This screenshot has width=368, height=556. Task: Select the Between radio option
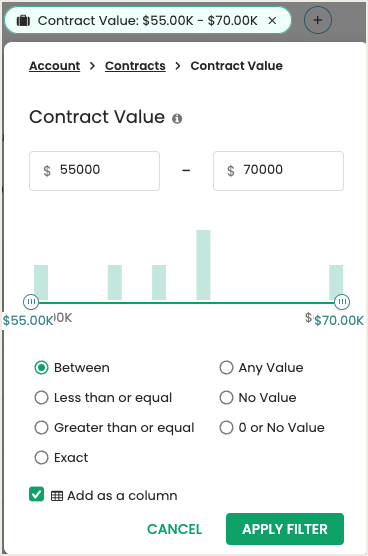[41, 368]
